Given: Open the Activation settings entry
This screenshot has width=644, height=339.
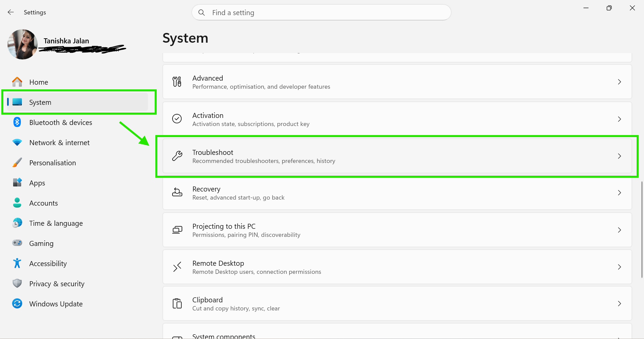Looking at the screenshot, I should point(397,119).
